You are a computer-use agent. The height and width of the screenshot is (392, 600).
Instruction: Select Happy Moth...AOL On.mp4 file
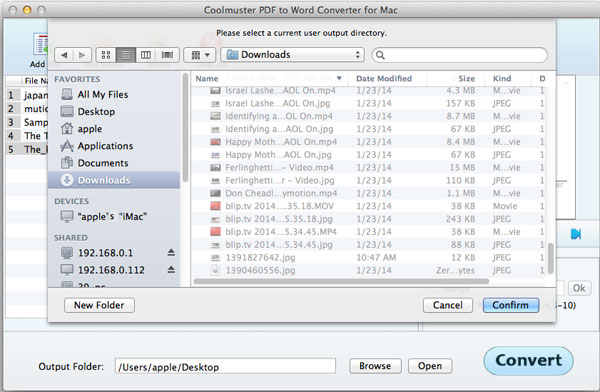coord(368,142)
